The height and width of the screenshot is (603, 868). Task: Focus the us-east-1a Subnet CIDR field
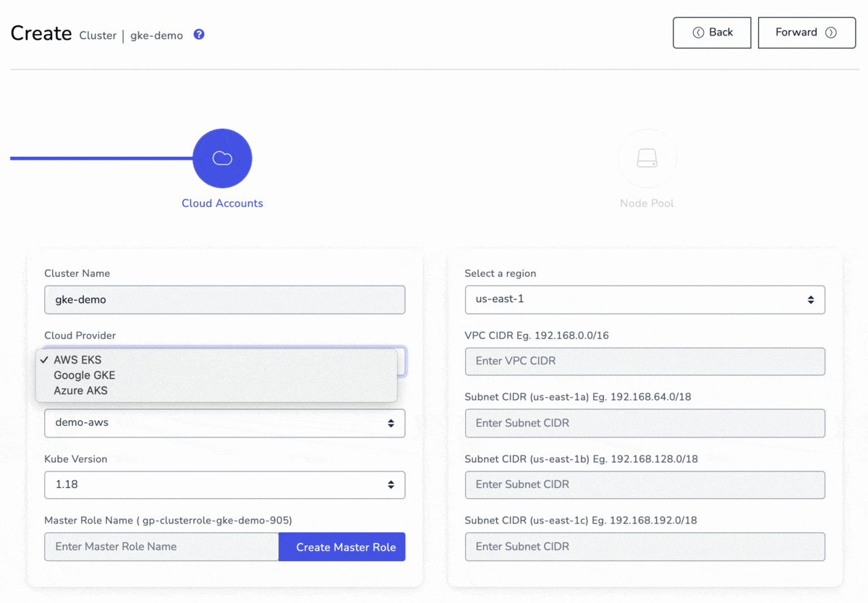point(644,423)
